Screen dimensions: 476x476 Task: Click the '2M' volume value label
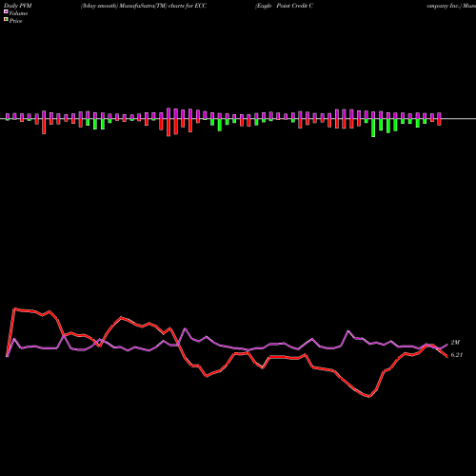455,343
